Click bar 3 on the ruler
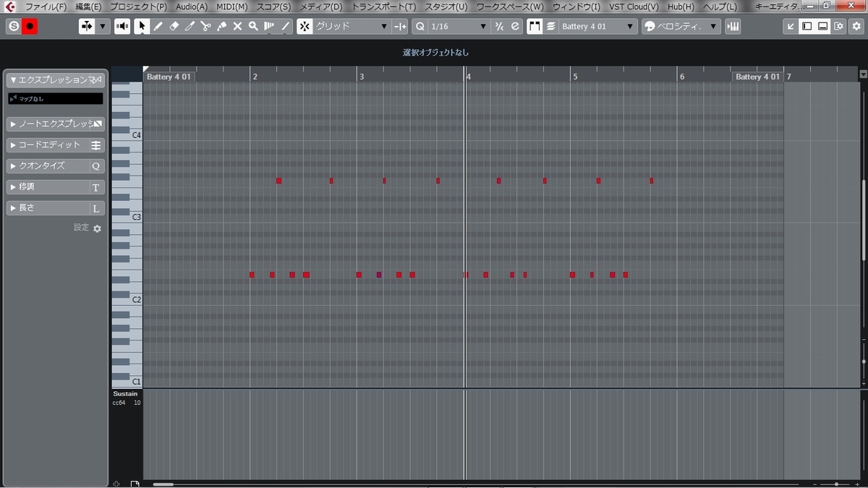This screenshot has width=868, height=488. pyautogui.click(x=361, y=76)
